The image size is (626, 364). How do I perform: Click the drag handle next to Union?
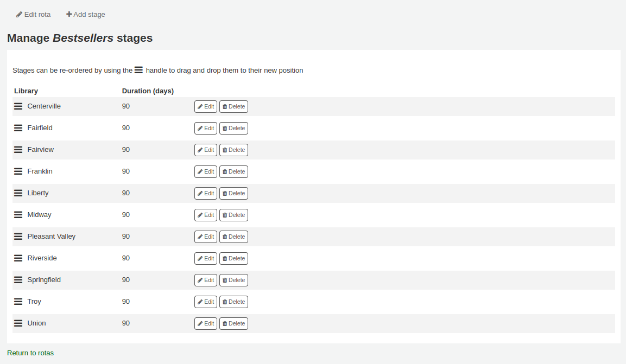tap(18, 323)
